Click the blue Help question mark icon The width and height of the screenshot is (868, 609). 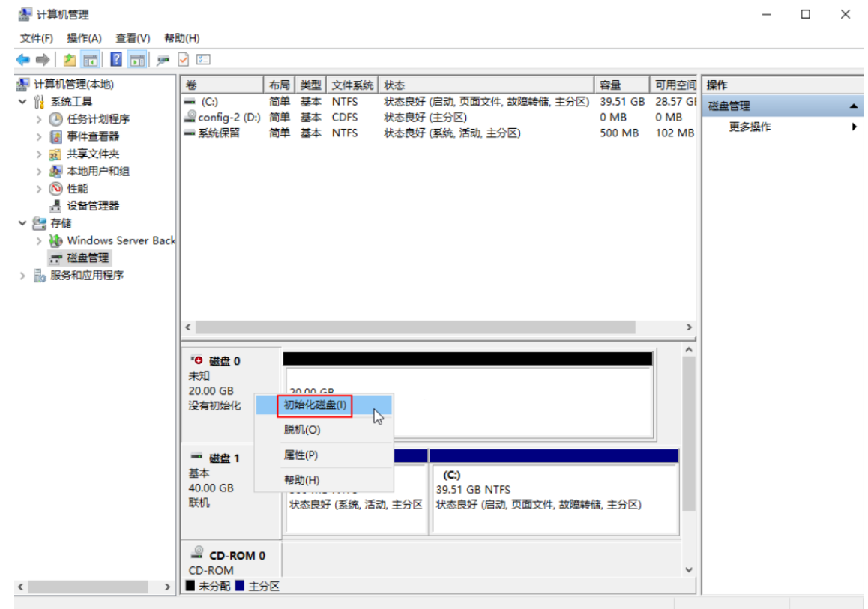pos(116,59)
